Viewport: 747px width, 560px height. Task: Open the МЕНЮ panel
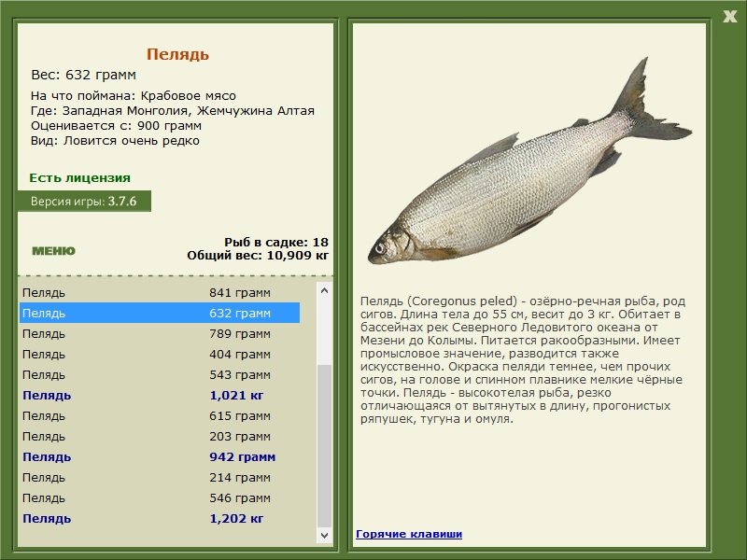click(55, 249)
